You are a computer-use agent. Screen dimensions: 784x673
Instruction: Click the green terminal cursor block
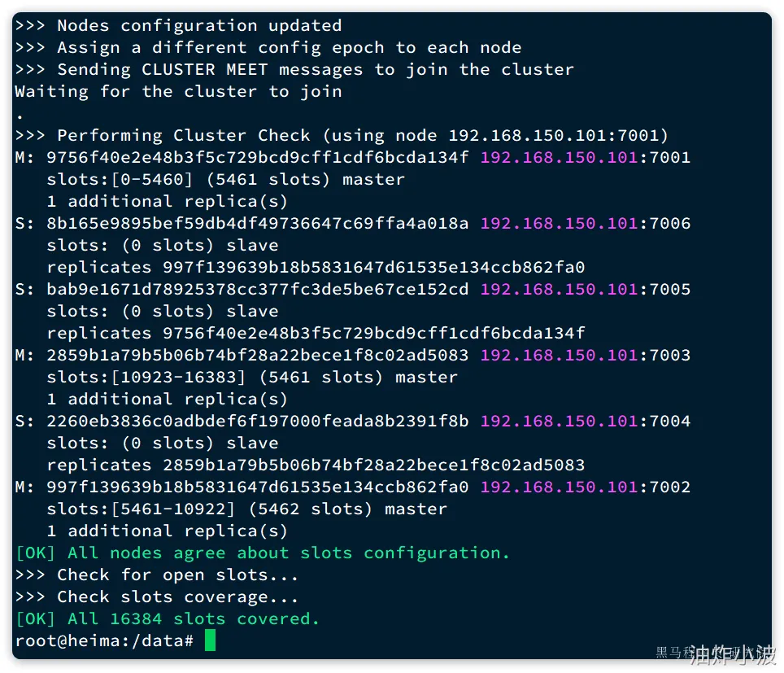pos(211,640)
